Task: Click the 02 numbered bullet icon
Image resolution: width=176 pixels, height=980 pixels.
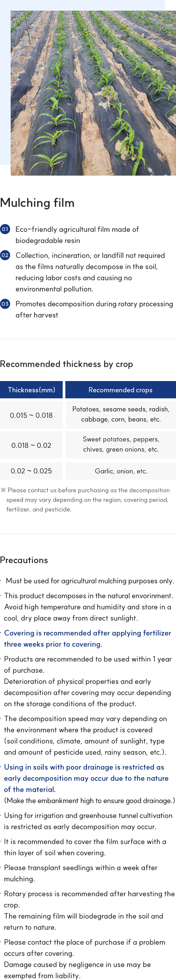Action: (5, 255)
